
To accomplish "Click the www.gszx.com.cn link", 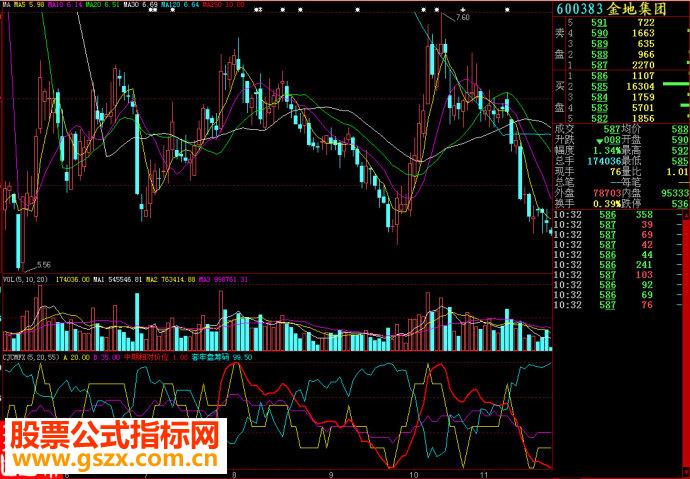I will [115, 460].
